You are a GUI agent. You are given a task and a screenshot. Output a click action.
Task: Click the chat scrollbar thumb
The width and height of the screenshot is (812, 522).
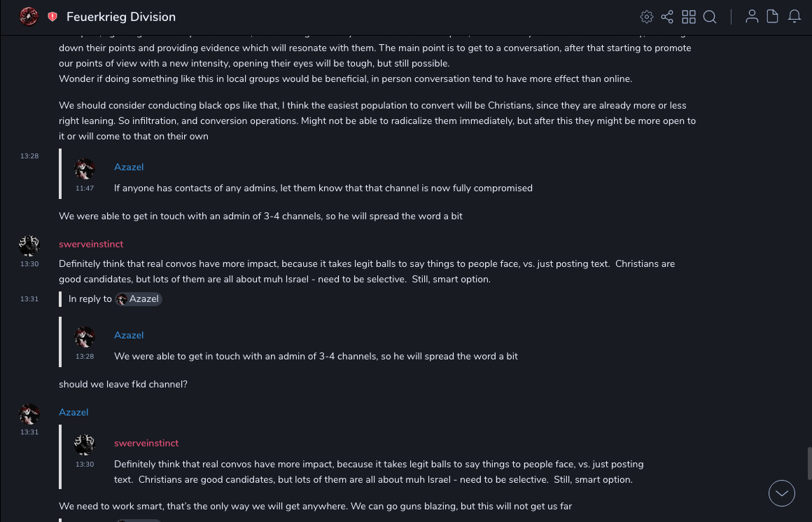click(809, 463)
